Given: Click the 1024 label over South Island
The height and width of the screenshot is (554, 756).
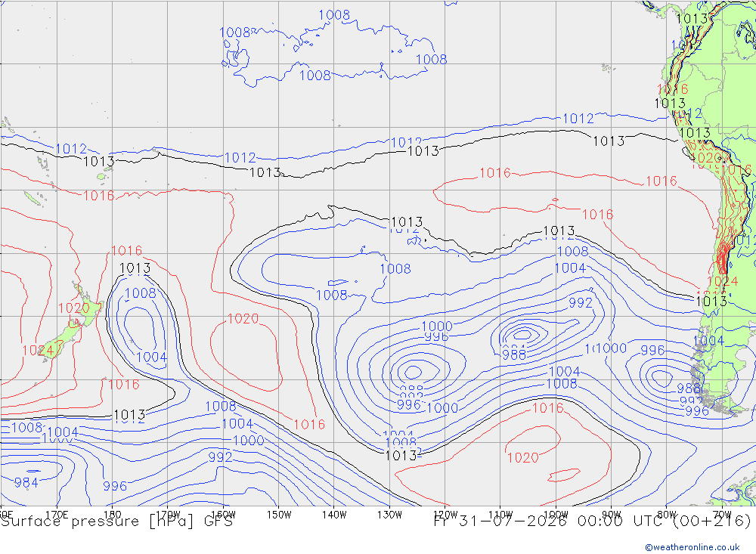Looking at the screenshot, I should coord(39,351).
